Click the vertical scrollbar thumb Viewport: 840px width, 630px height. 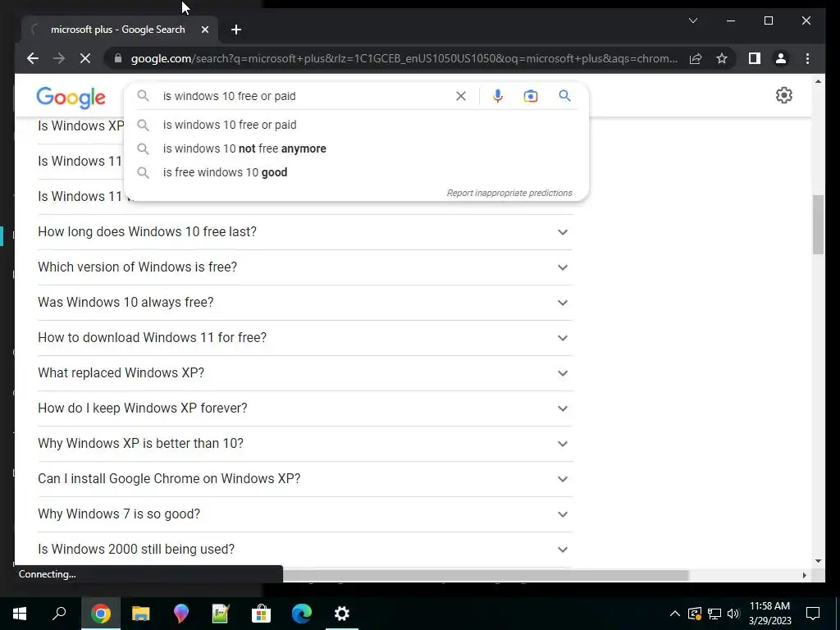(x=818, y=225)
